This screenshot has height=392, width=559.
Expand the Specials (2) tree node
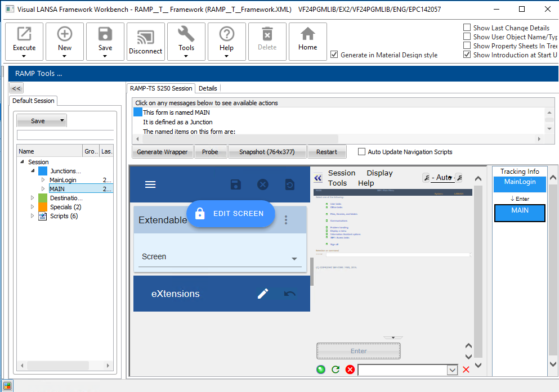33,207
